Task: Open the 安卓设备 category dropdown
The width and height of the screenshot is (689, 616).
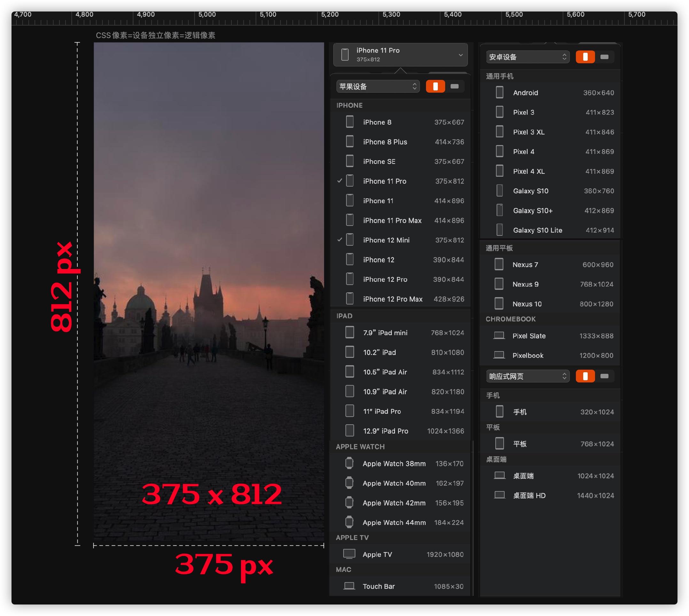Action: point(528,57)
